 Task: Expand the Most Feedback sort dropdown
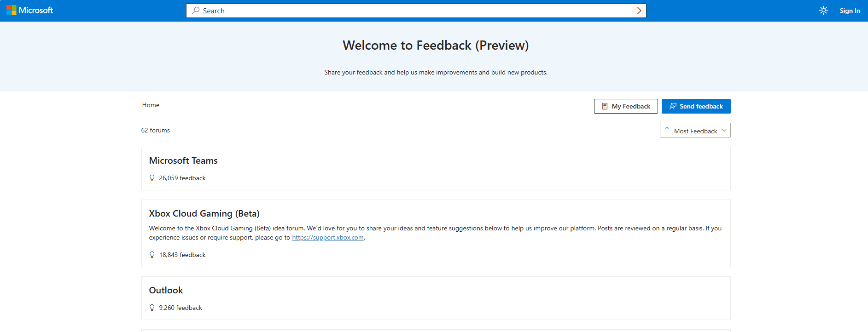pos(695,130)
